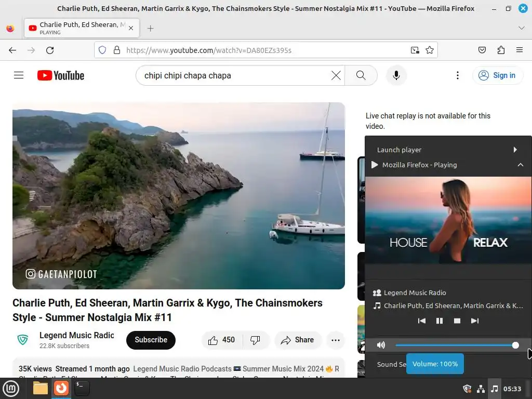Like the video (450)
This screenshot has height=399, width=532.
(222, 340)
